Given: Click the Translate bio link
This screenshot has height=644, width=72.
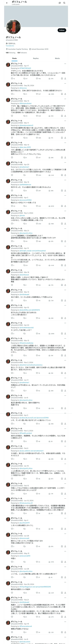Looking at the screenshot, I should 10,46.
